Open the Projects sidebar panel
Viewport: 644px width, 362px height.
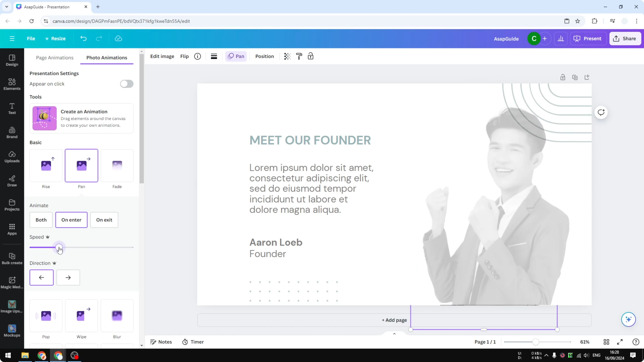pyautogui.click(x=12, y=205)
